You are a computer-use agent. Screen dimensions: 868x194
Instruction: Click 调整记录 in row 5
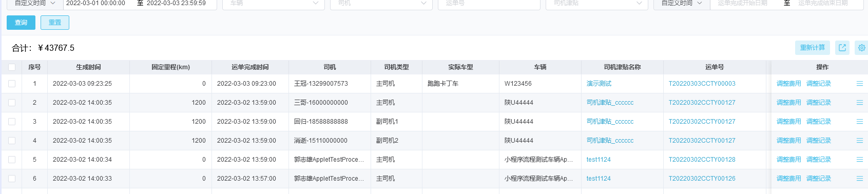click(818, 160)
